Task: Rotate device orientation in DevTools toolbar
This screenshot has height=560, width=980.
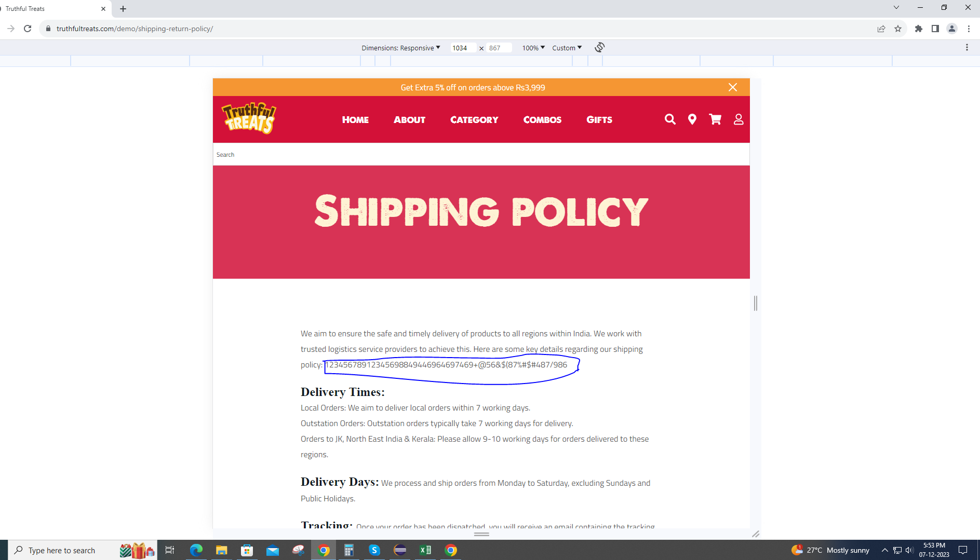Action: 600,47
